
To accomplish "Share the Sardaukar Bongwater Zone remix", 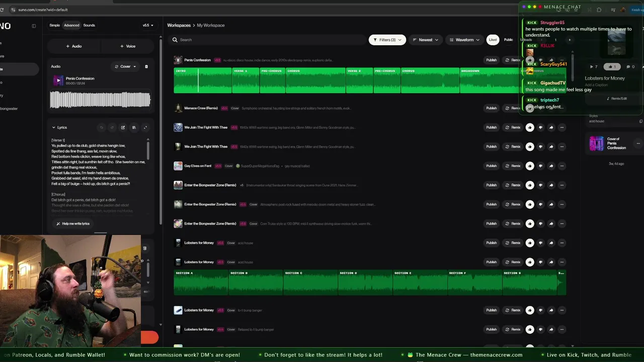I will (x=551, y=185).
